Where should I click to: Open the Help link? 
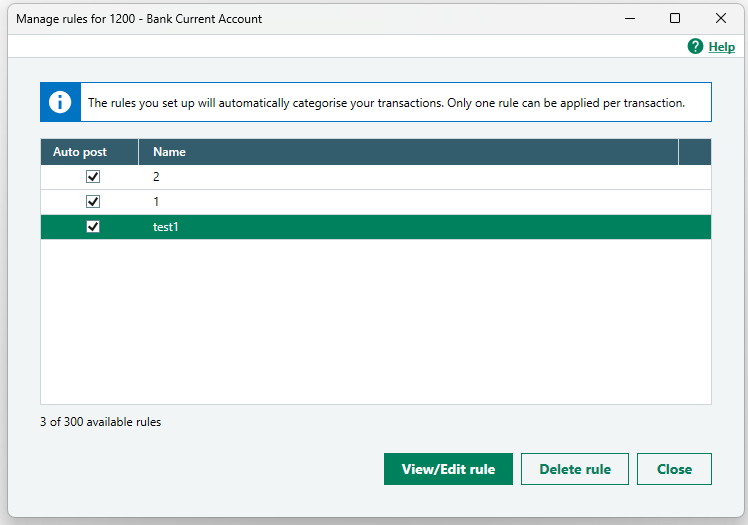721,47
